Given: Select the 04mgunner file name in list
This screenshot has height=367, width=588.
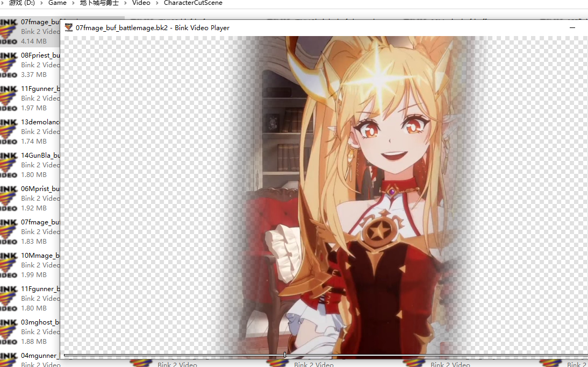Looking at the screenshot, I should [x=40, y=356].
